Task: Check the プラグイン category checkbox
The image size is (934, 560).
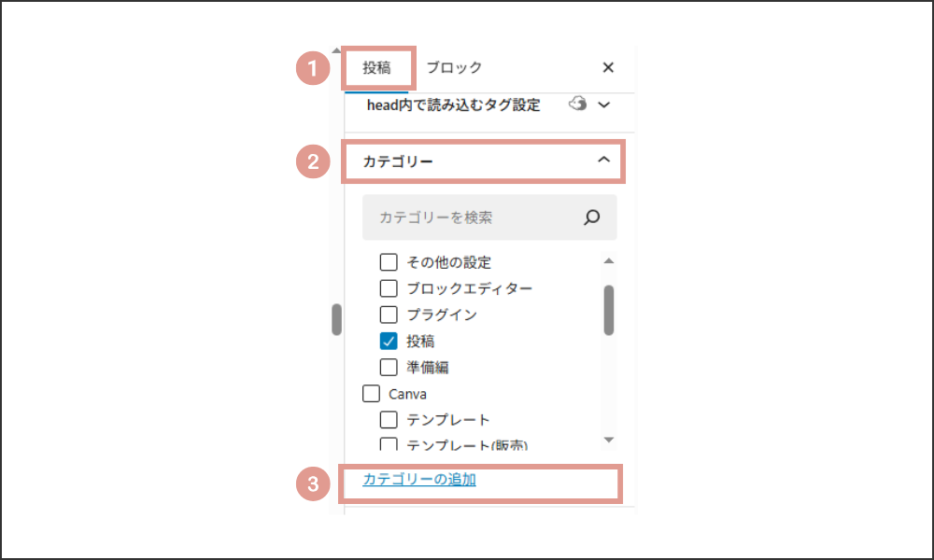Action: pos(389,315)
